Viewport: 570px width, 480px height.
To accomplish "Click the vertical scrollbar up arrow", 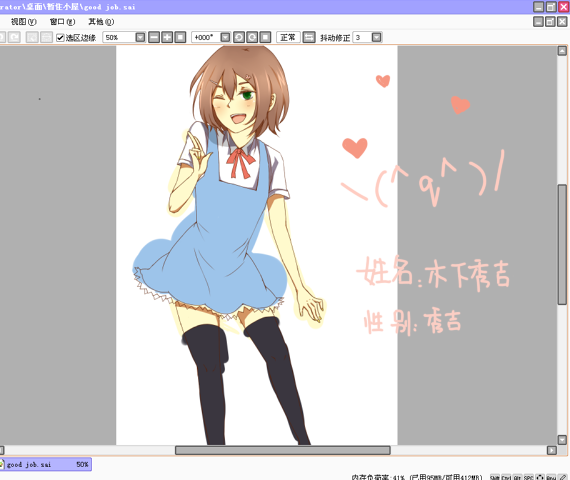I will [562, 51].
